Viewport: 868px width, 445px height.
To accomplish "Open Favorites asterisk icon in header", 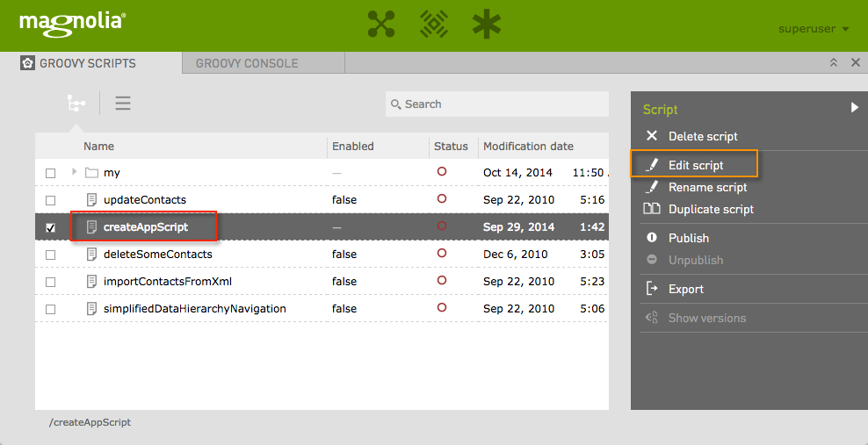I will 486,25.
